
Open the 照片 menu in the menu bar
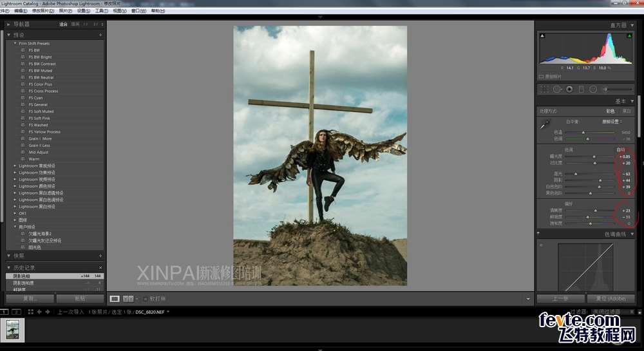tap(65, 11)
